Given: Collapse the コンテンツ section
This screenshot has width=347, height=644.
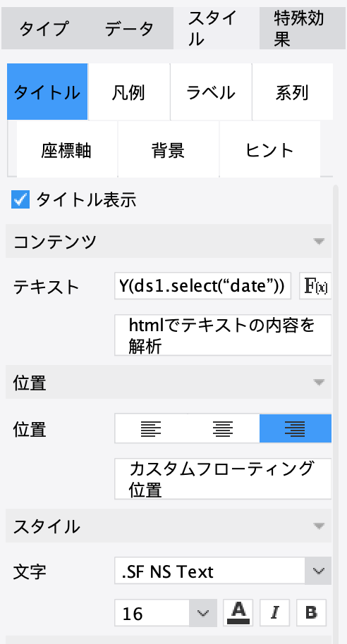Looking at the screenshot, I should tap(169, 241).
